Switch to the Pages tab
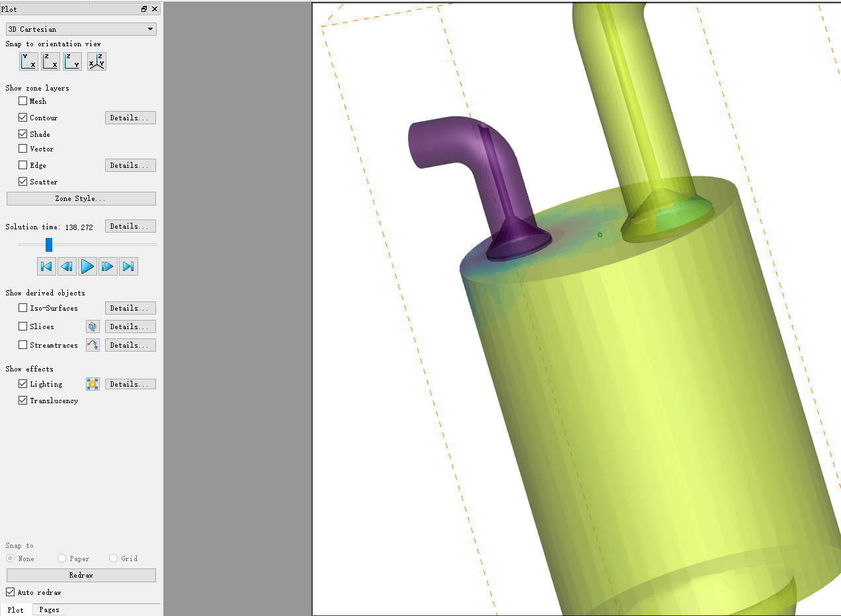This screenshot has height=616, width=841. (49, 609)
